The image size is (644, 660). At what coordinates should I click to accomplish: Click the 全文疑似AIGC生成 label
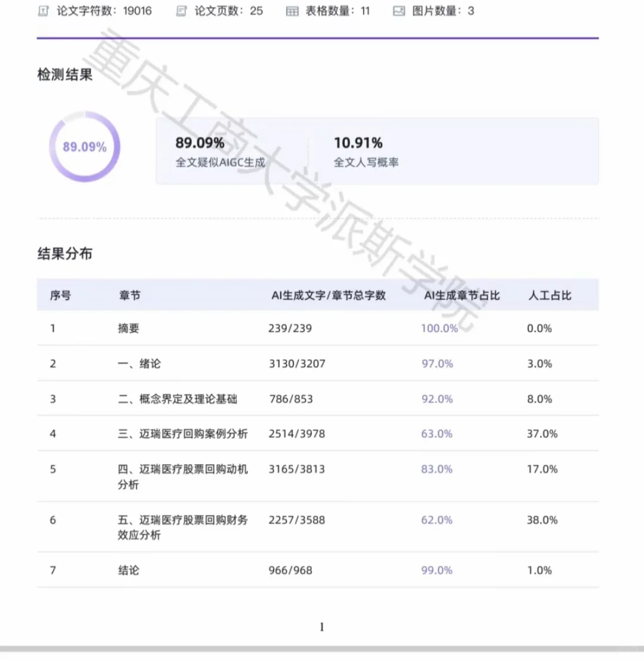pos(221,162)
